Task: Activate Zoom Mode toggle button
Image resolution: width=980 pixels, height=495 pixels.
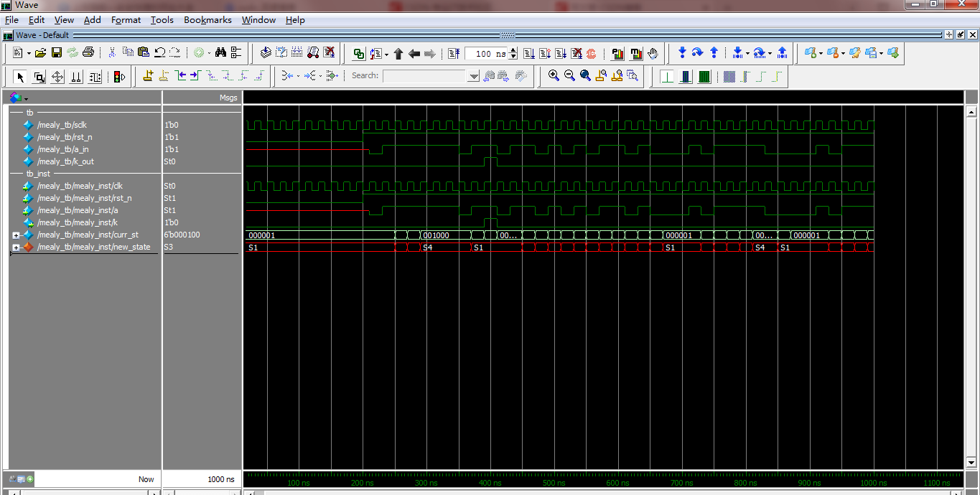Action: click(x=39, y=77)
